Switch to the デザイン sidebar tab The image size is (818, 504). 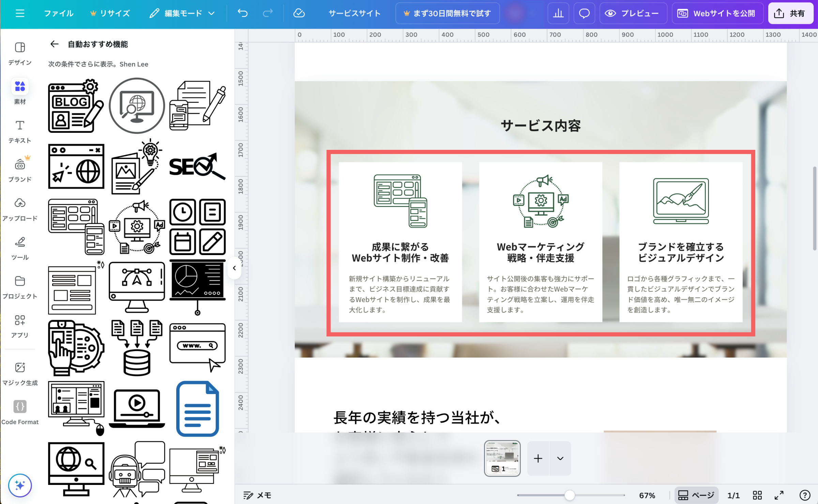(20, 53)
